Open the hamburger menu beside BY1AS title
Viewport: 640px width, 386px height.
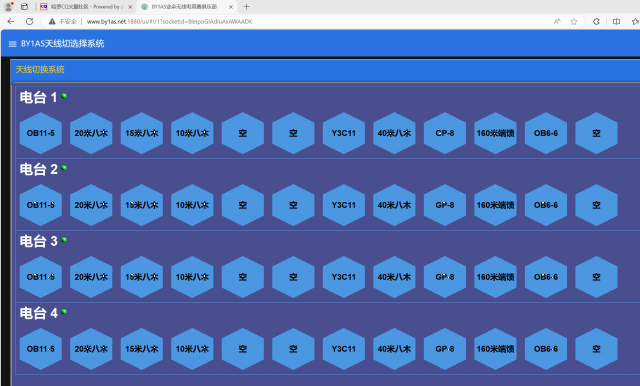[x=12, y=44]
